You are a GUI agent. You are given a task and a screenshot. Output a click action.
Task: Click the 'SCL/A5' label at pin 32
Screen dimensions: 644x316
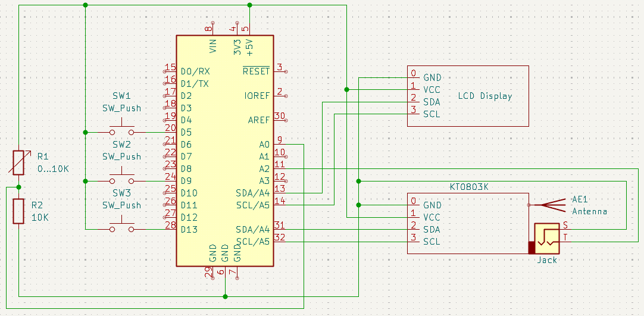(252, 242)
